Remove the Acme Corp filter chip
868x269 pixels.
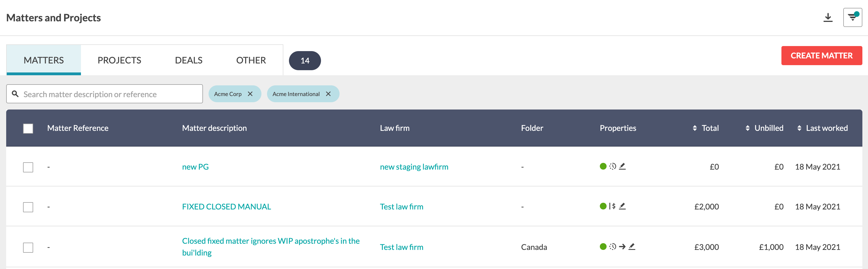250,94
